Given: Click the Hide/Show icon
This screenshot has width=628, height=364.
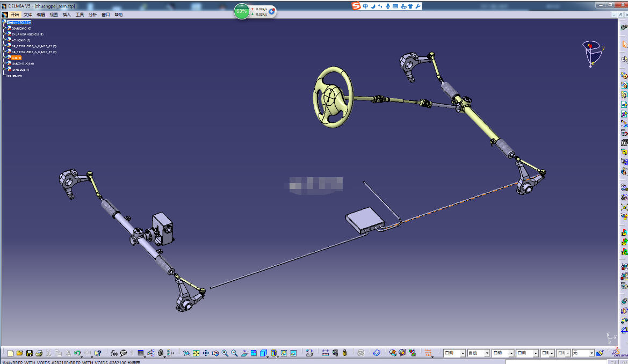Looking at the screenshot, I should (x=284, y=353).
